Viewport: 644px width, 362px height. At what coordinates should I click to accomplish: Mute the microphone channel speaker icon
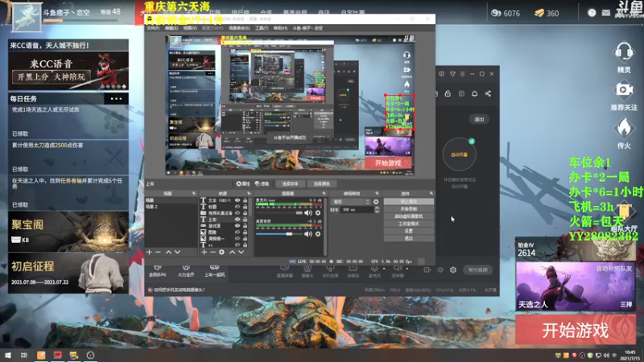[x=308, y=213]
